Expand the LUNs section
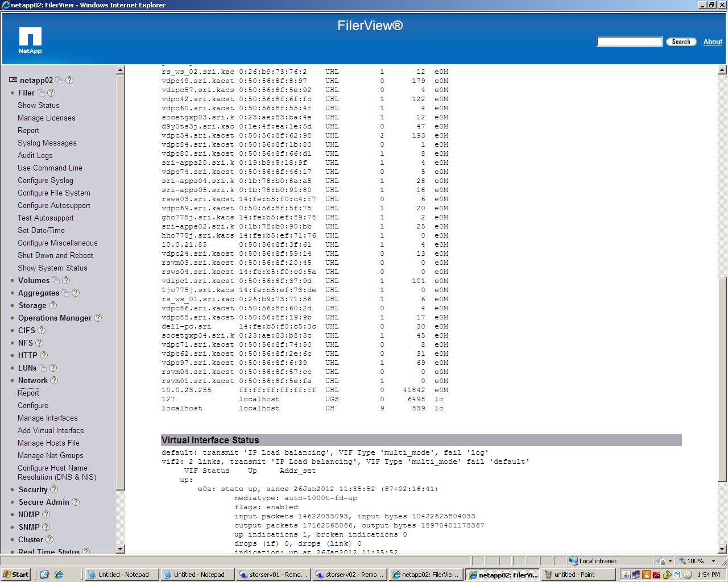 27,368
